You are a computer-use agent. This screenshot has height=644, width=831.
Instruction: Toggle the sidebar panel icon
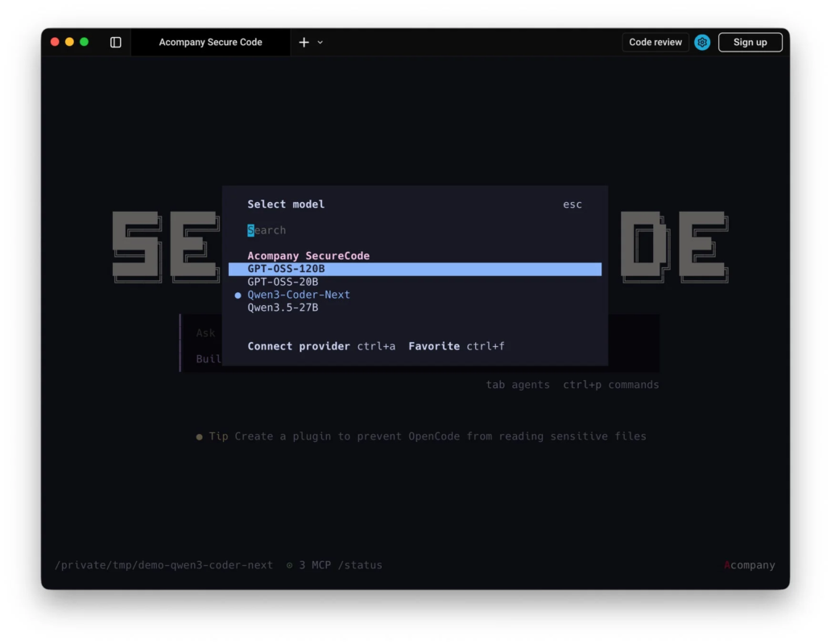tap(115, 42)
